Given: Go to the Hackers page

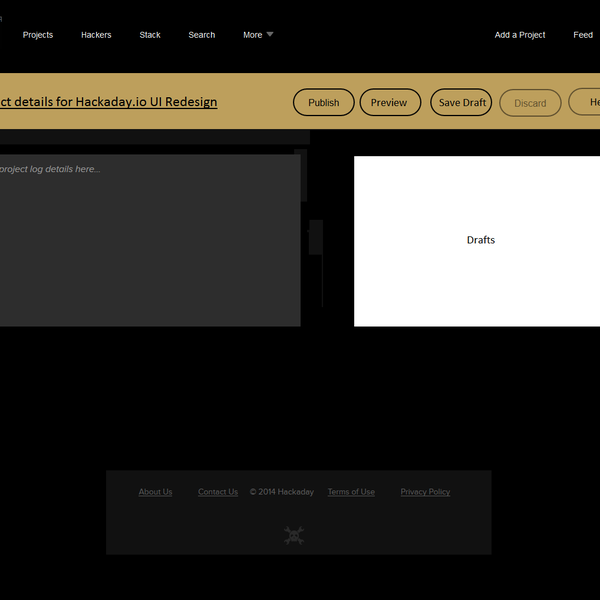Looking at the screenshot, I should pos(96,35).
